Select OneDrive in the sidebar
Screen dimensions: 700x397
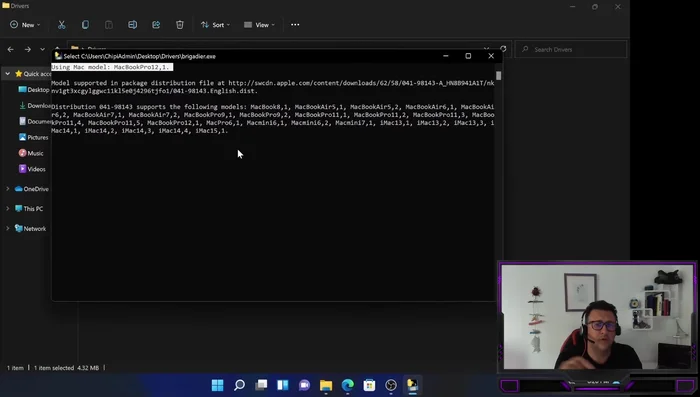pos(32,189)
